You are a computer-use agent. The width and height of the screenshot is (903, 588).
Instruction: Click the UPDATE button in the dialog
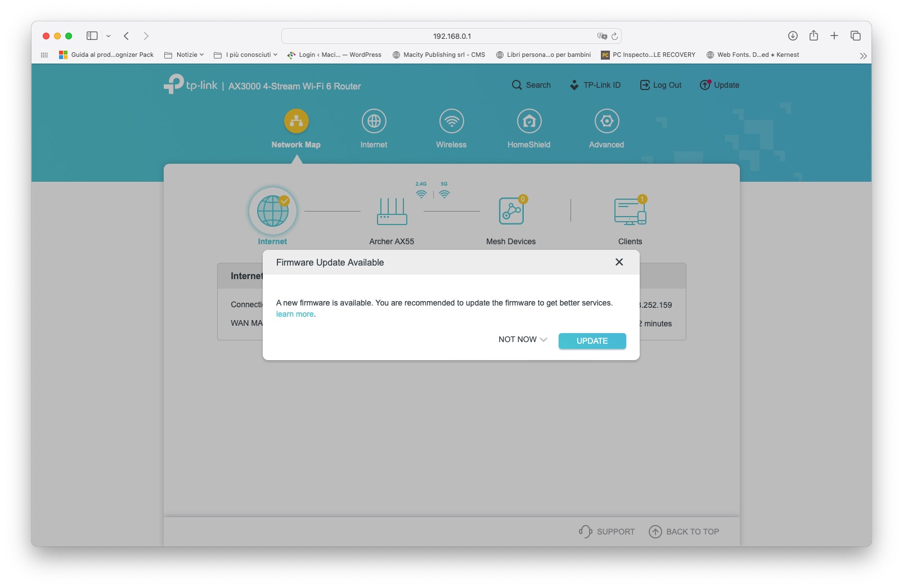pos(592,341)
